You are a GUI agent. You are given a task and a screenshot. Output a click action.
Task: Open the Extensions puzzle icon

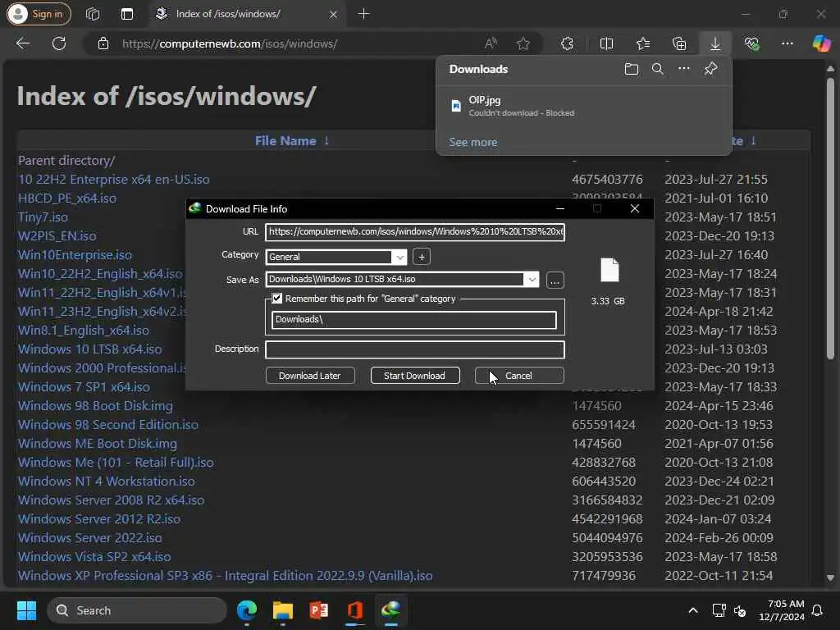pyautogui.click(x=567, y=43)
